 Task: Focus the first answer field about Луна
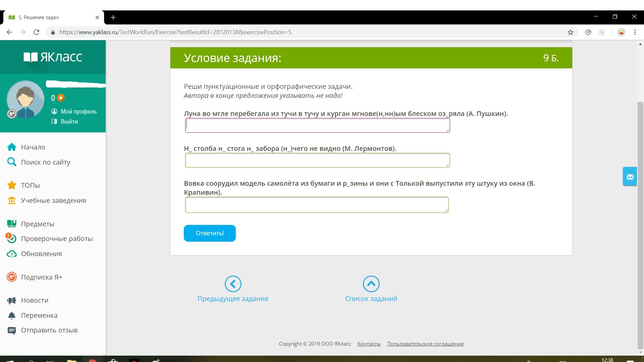[317, 126]
